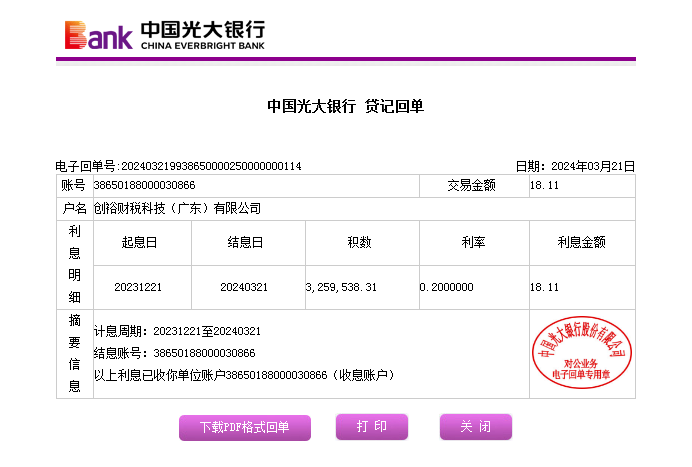Click the China Everbright Bank logo
Viewport: 692px width, 467px height.
point(165,34)
